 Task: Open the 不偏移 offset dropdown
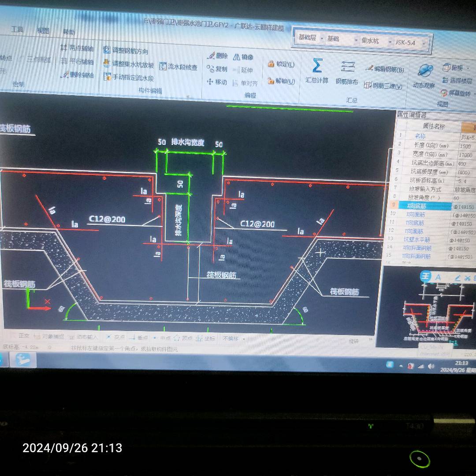pos(234,338)
